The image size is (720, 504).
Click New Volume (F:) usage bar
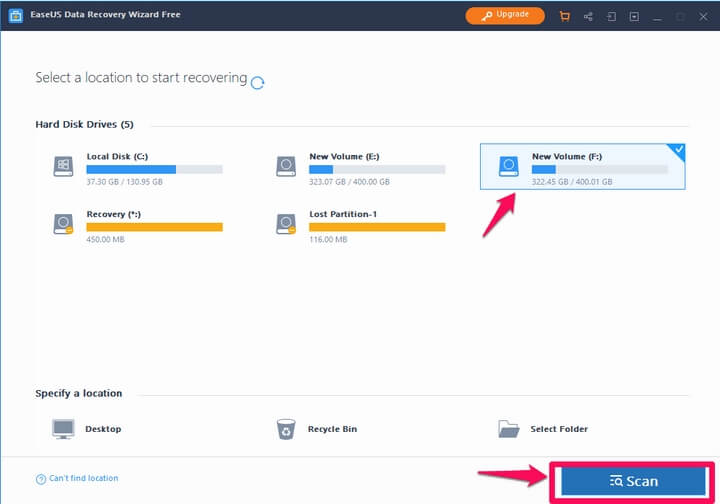pyautogui.click(x=600, y=169)
